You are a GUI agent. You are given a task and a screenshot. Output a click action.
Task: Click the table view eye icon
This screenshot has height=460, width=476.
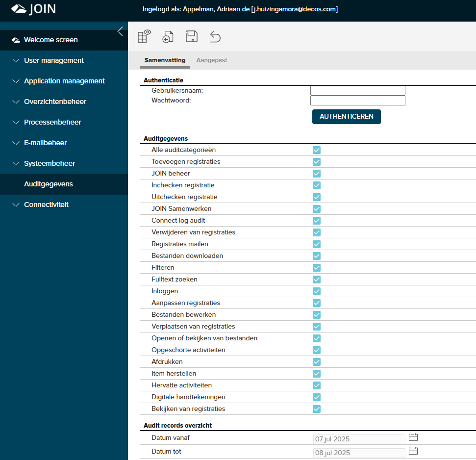[x=144, y=37]
